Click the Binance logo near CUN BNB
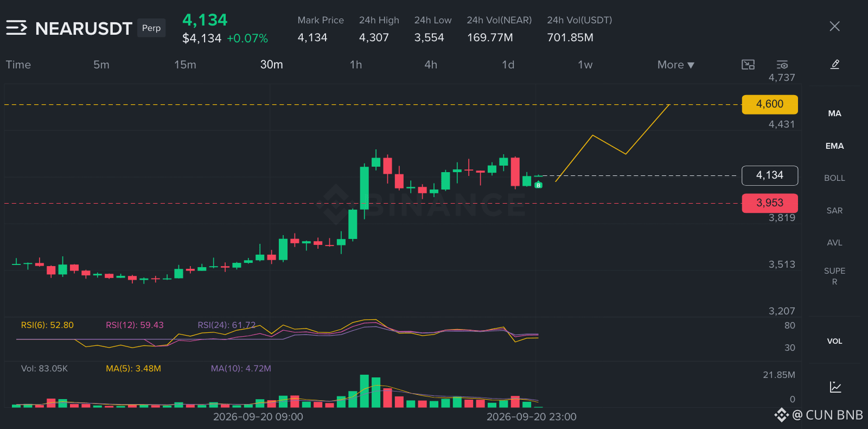This screenshot has width=868, height=429. tap(781, 415)
